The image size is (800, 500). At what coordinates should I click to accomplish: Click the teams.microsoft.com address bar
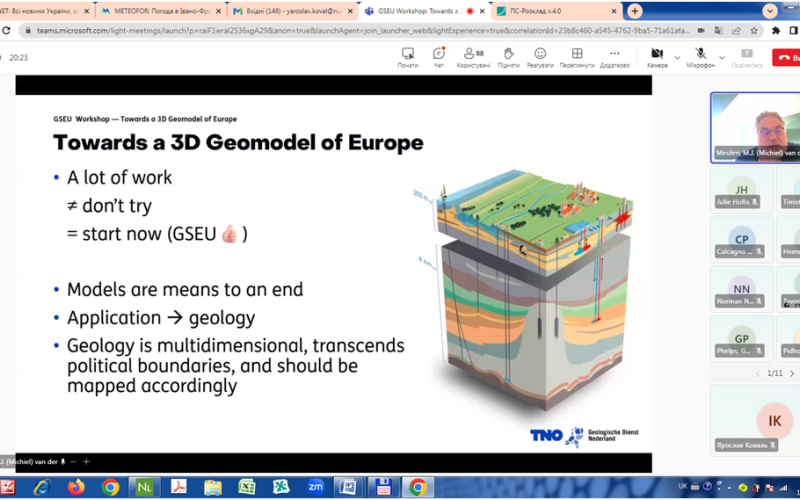[362, 31]
